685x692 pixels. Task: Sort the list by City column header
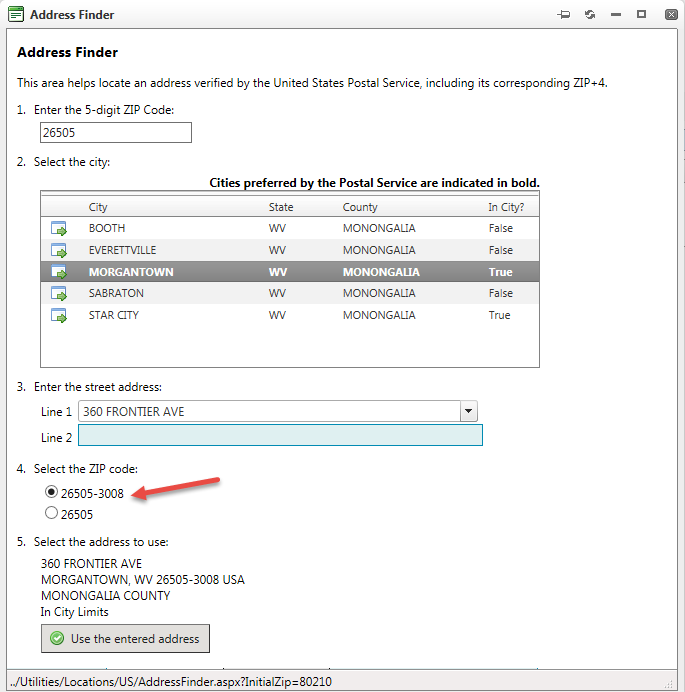pyautogui.click(x=98, y=207)
